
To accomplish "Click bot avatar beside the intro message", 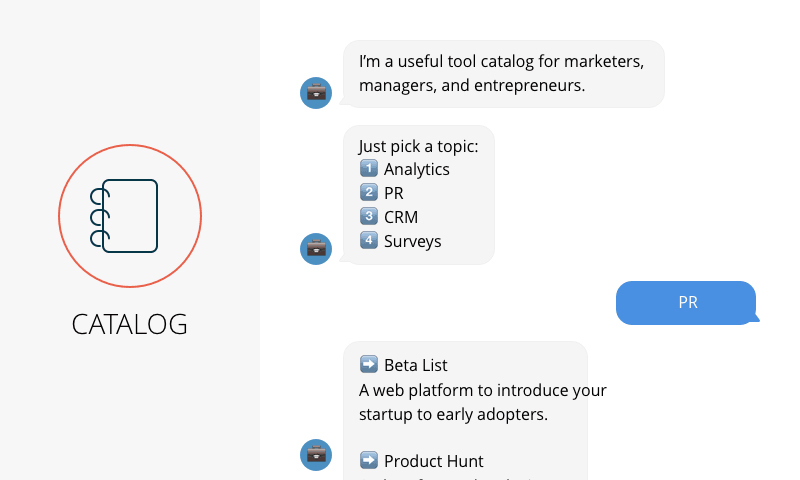I will point(316,93).
